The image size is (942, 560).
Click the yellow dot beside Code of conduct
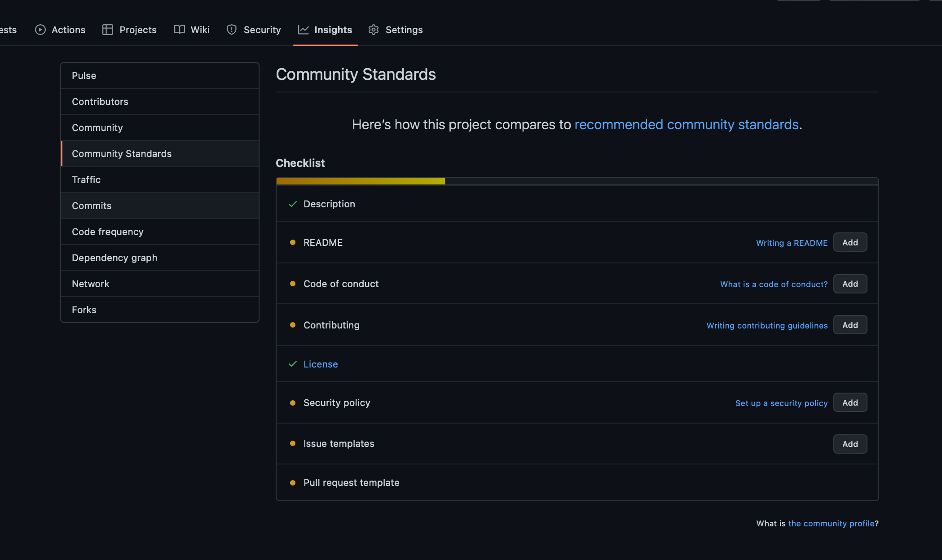pos(293,284)
